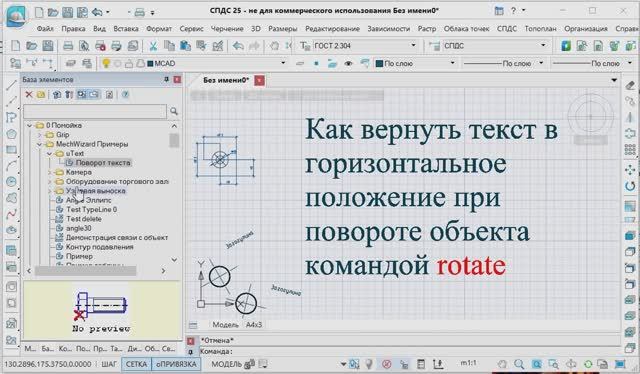Switch to the A4x3 layout tab
The height and width of the screenshot is (374, 640).
click(253, 325)
